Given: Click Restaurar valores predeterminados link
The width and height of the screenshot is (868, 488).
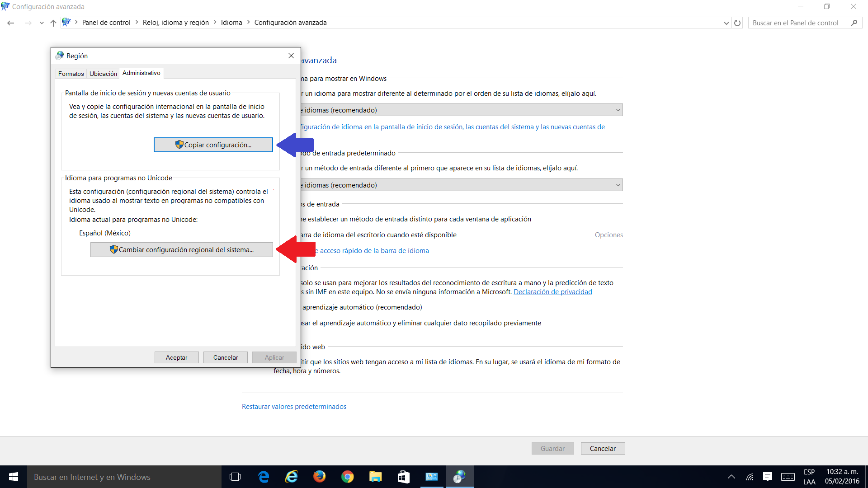Looking at the screenshot, I should coord(294,406).
